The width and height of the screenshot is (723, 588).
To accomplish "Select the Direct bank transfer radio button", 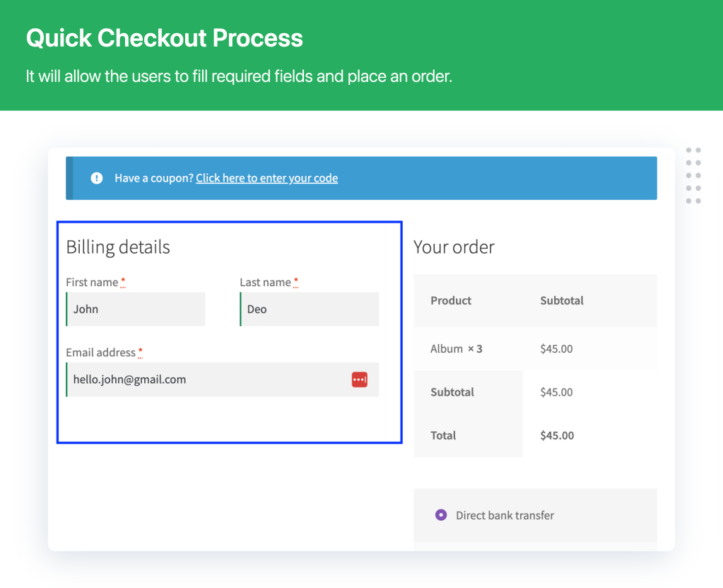I will 441,514.
